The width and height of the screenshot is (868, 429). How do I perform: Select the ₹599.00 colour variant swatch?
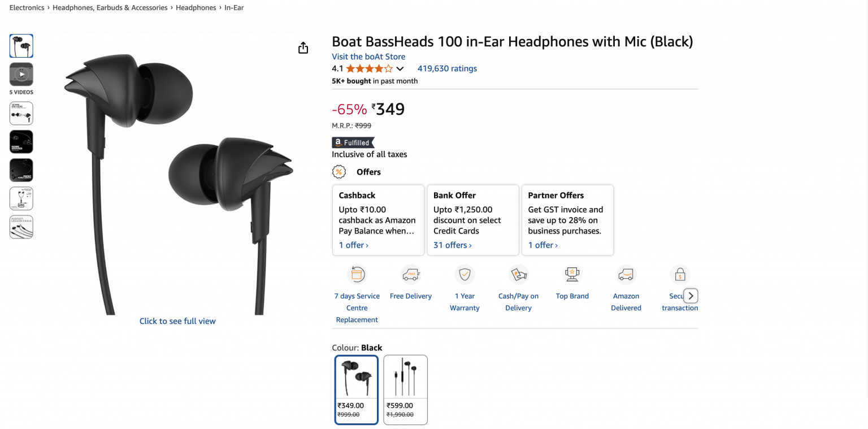[405, 389]
